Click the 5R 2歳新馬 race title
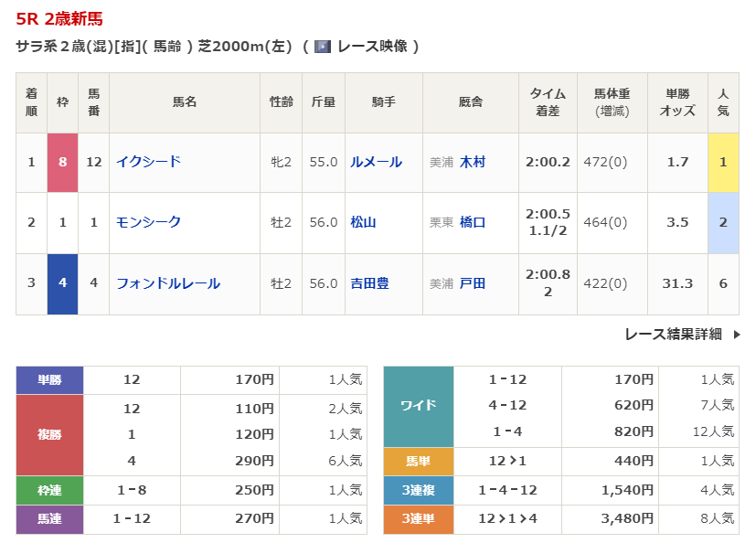This screenshot has height=543, width=756. [59, 19]
